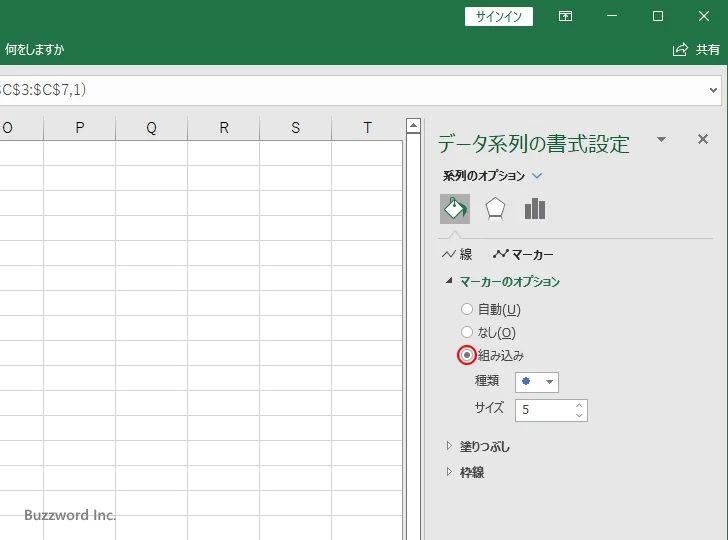
Task: Select column header S
Action: click(x=296, y=127)
